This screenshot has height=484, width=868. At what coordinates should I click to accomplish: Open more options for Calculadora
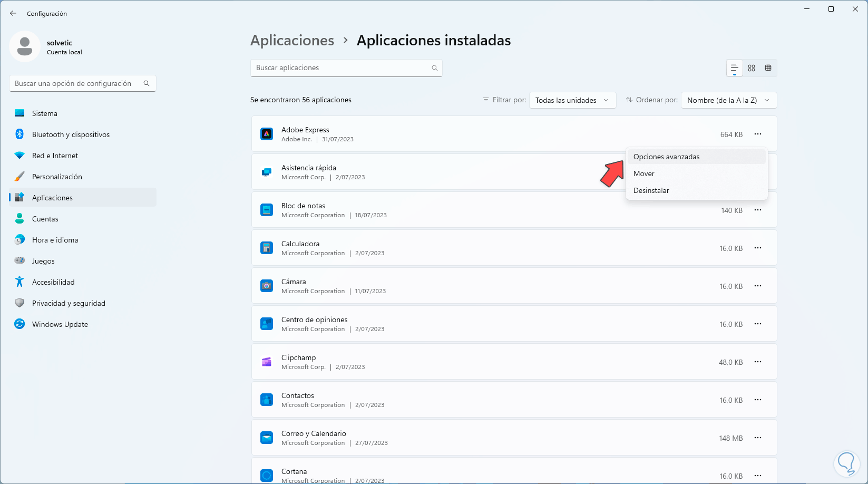[758, 248]
